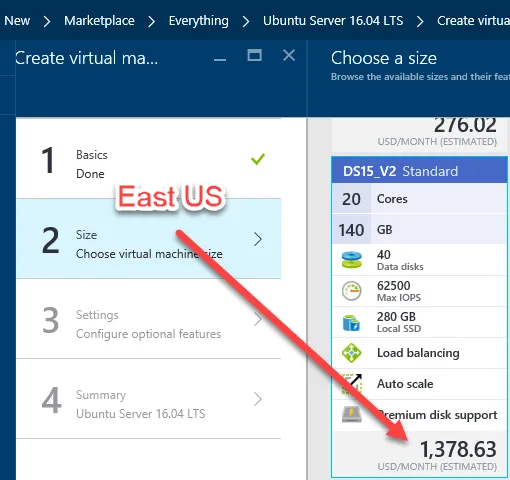Expand the Size step chevron
This screenshot has width=510, height=480.
coord(258,239)
